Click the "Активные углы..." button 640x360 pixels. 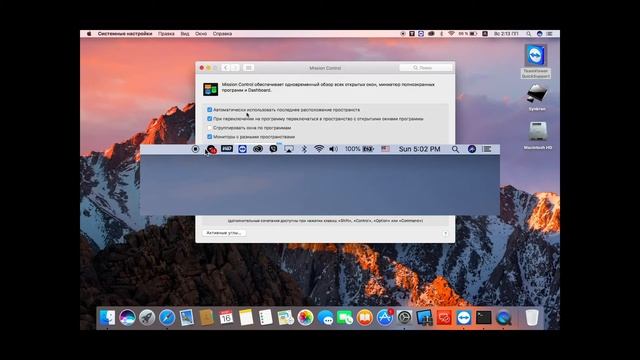tap(224, 233)
